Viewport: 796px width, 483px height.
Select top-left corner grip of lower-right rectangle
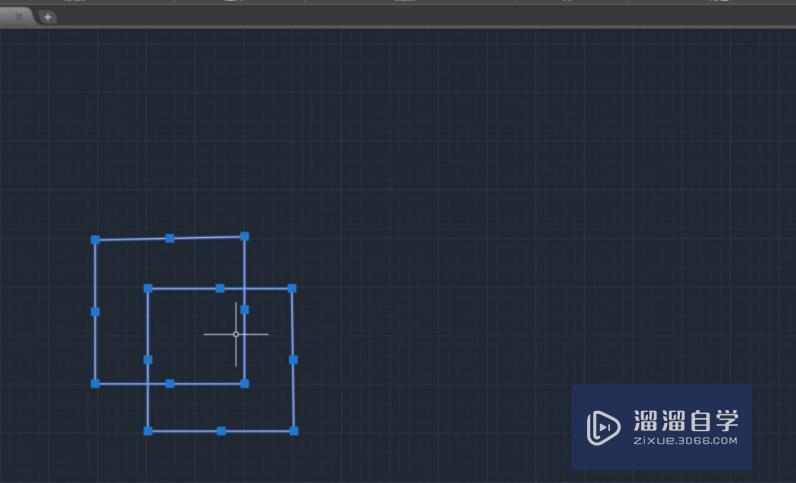(x=148, y=288)
